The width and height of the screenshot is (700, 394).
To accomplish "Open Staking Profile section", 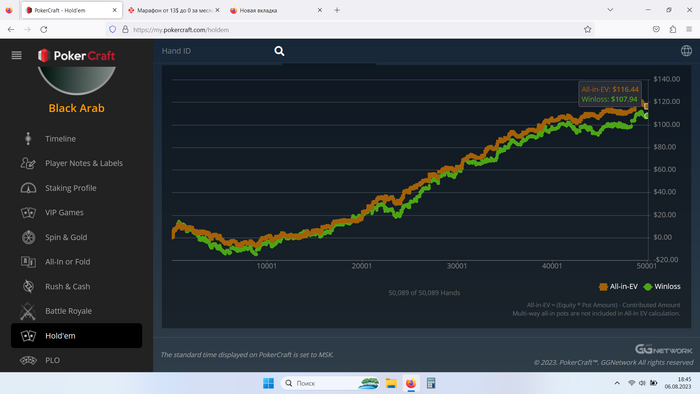I will 71,188.
